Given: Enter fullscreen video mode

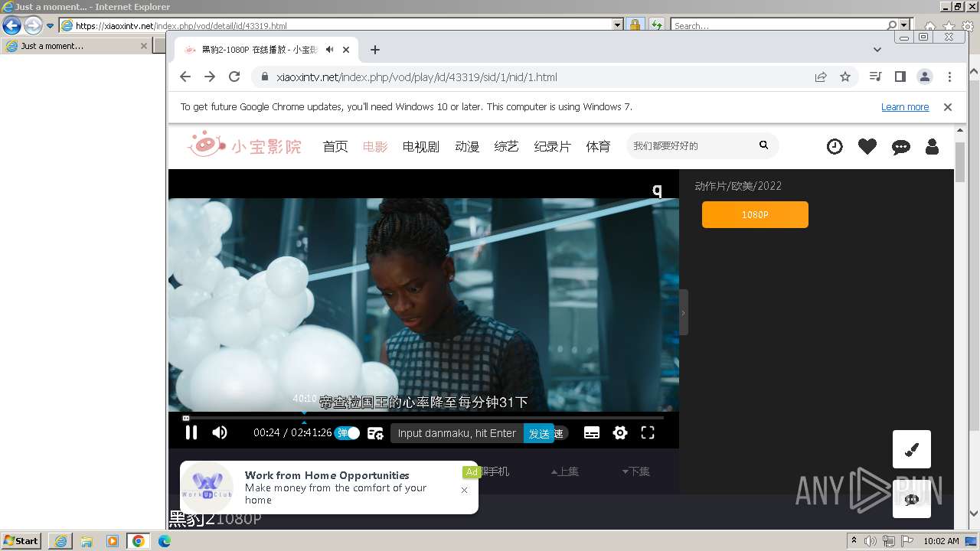Looking at the screenshot, I should [x=648, y=433].
